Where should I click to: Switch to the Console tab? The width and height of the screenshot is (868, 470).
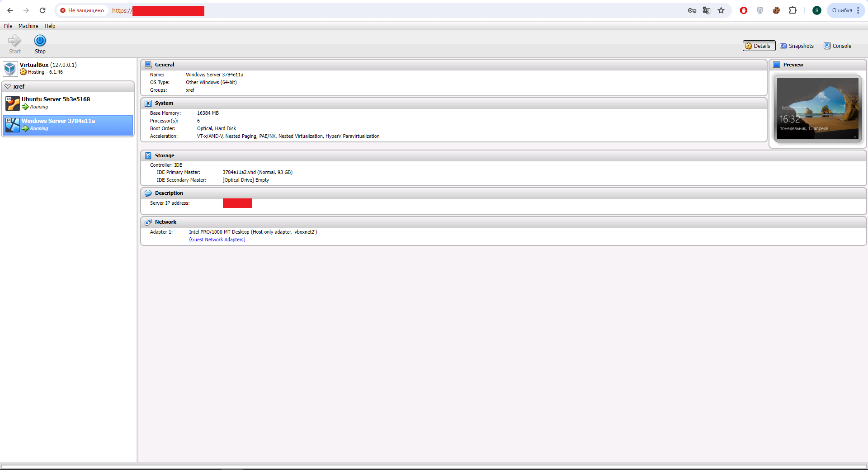837,46
